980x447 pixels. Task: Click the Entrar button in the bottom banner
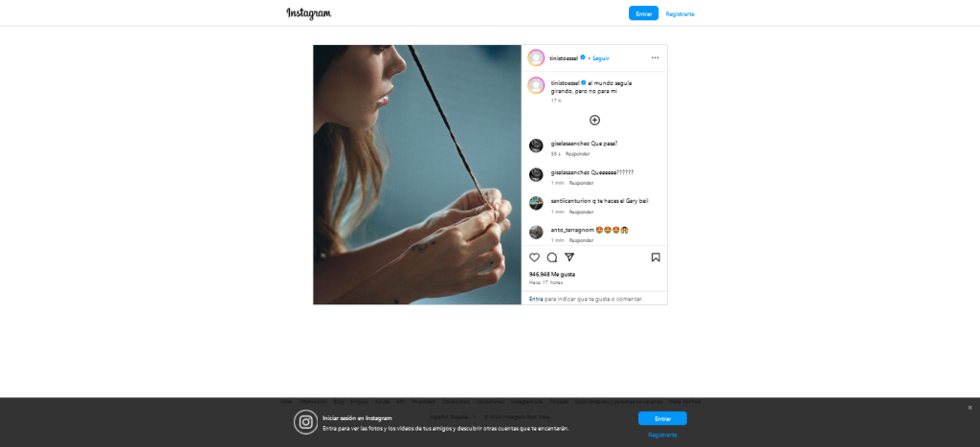[x=662, y=418]
